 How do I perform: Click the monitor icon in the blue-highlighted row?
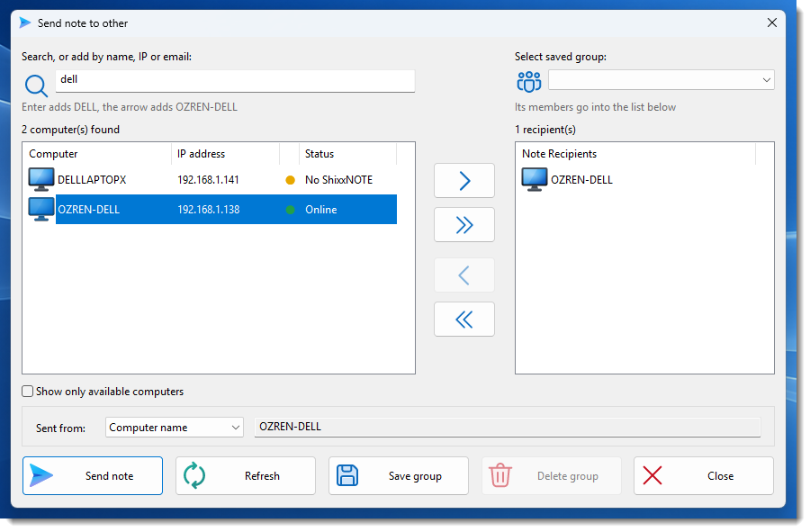tap(41, 209)
